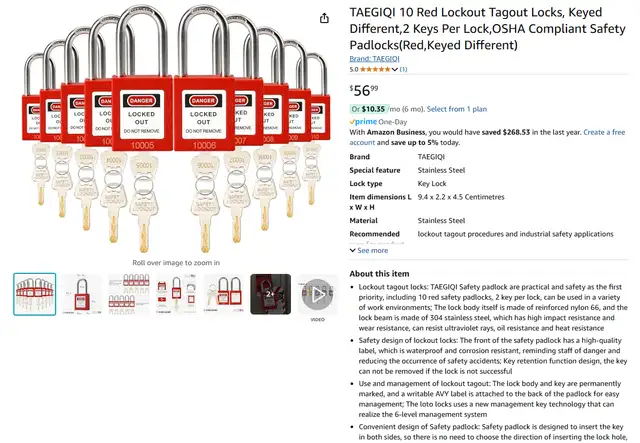Click the $56.99 price
Viewport: 640px width, 443px height.
[364, 91]
